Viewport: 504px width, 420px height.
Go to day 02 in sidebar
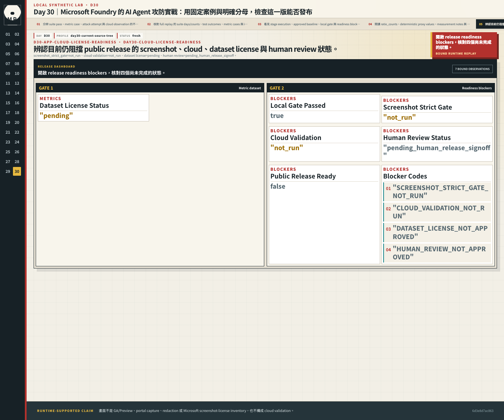(17, 34)
